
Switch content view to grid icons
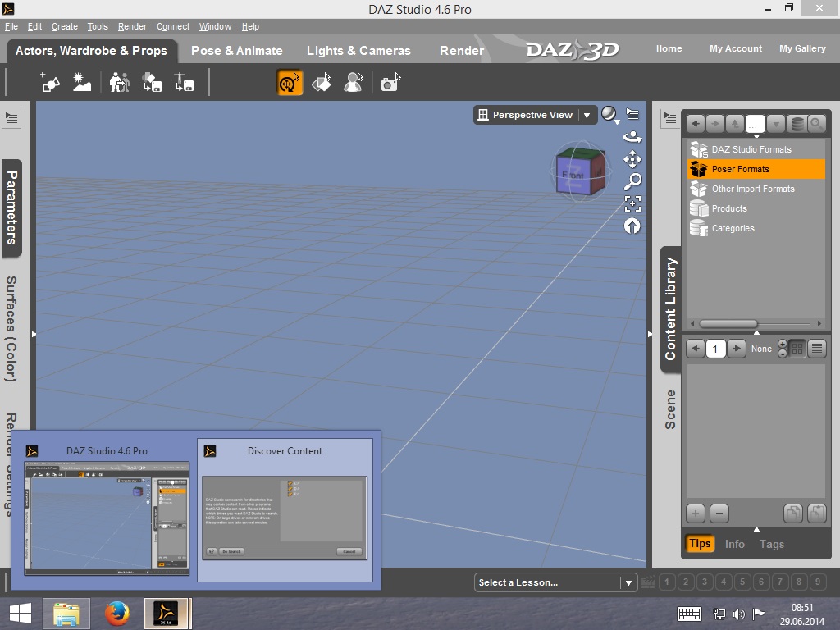pos(797,349)
